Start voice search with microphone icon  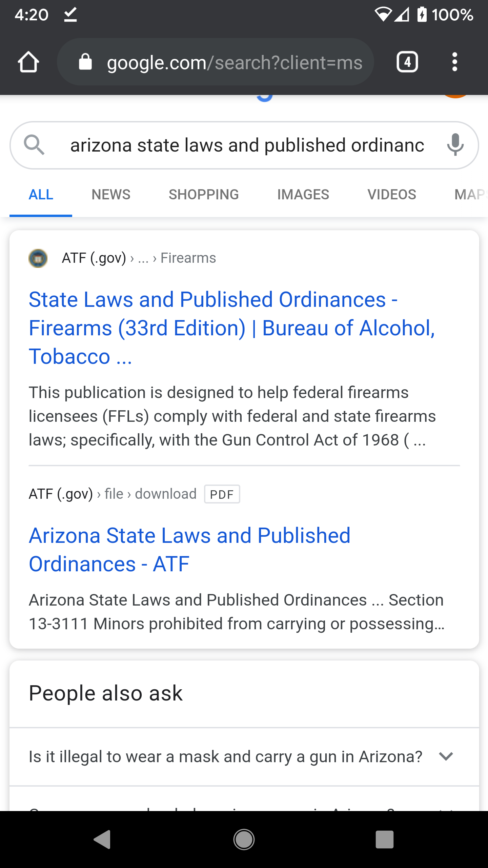tap(455, 145)
